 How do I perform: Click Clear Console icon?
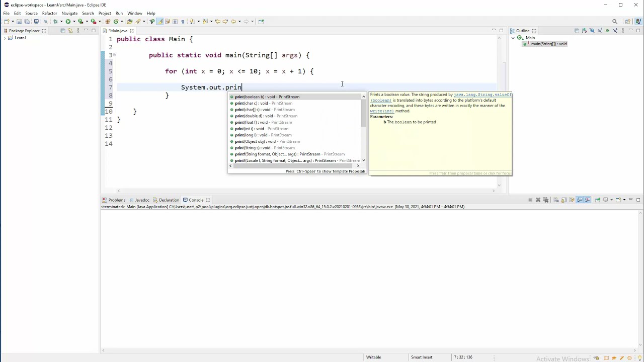[x=556, y=200]
